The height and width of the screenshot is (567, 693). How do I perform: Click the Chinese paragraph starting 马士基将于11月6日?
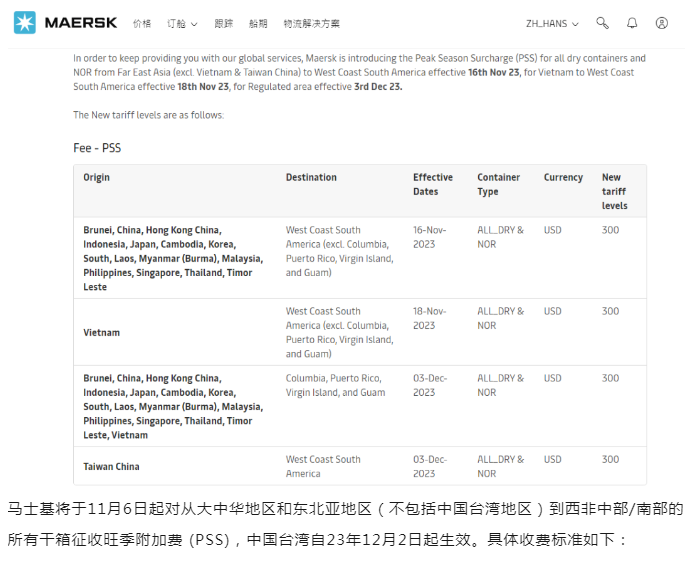pyautogui.click(x=346, y=524)
